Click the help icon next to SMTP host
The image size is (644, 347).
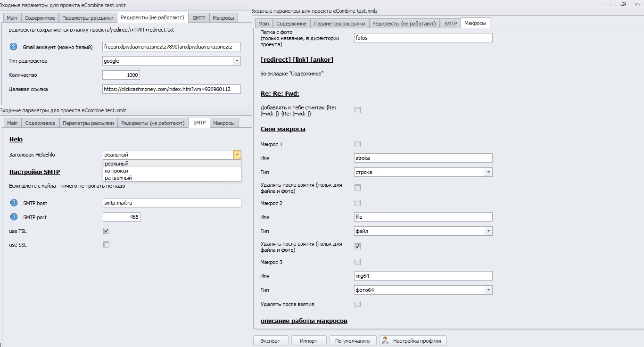click(x=14, y=203)
